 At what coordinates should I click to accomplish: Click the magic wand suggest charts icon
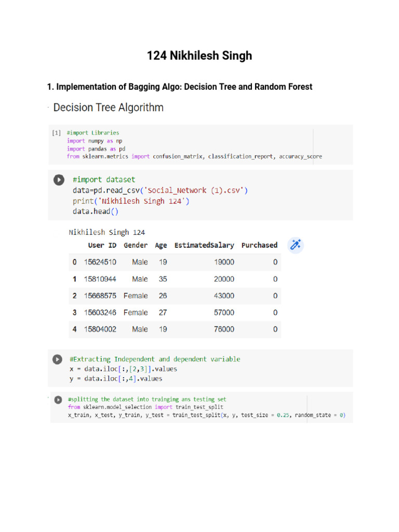tap(296, 245)
